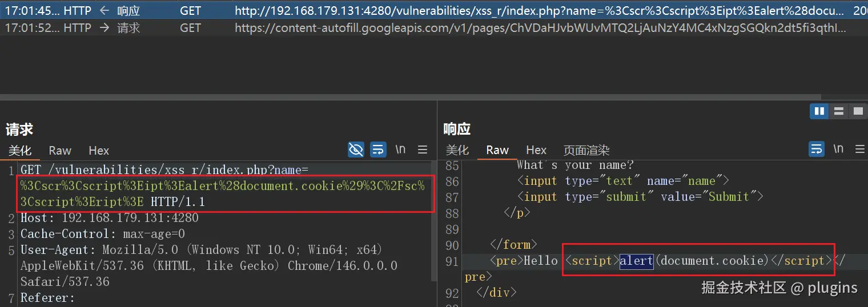Click the 请求 panel heading
This screenshot has height=307, width=868.
click(19, 130)
